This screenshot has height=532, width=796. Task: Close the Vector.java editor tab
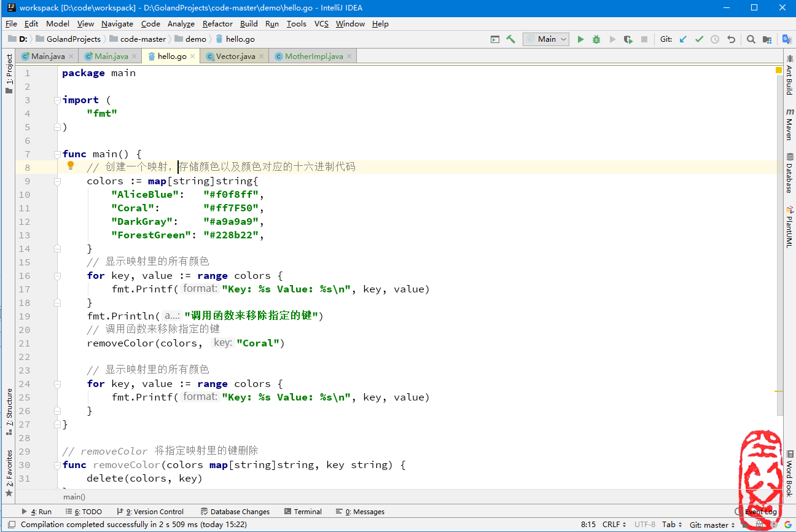click(262, 56)
